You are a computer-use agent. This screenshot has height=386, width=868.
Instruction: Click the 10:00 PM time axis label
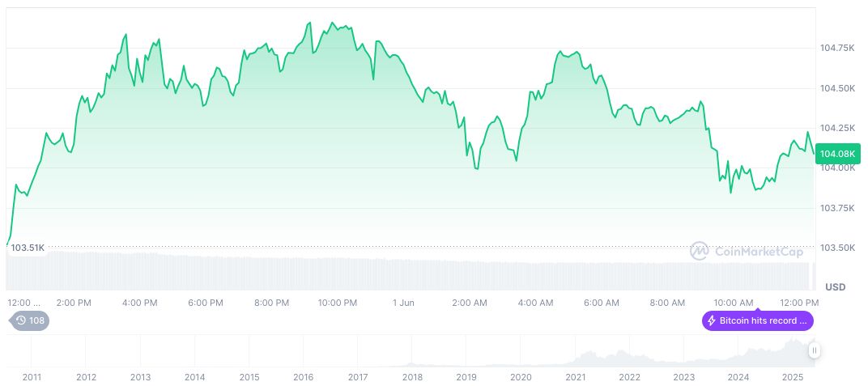(338, 303)
